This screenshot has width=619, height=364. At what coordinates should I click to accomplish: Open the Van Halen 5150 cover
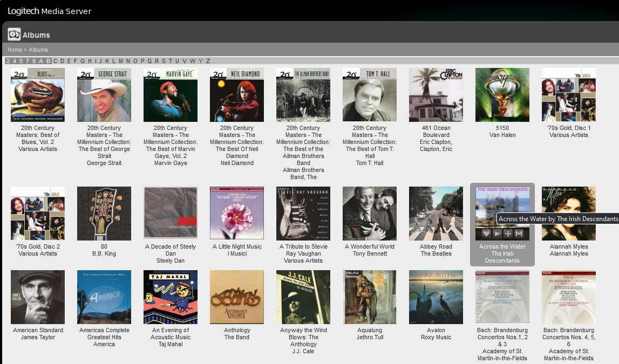[x=502, y=95]
